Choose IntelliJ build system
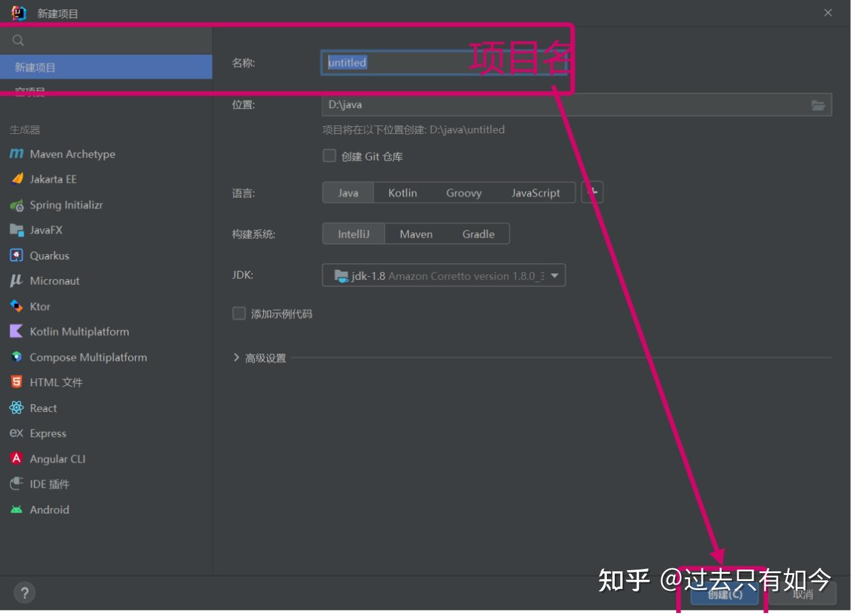 click(x=353, y=234)
